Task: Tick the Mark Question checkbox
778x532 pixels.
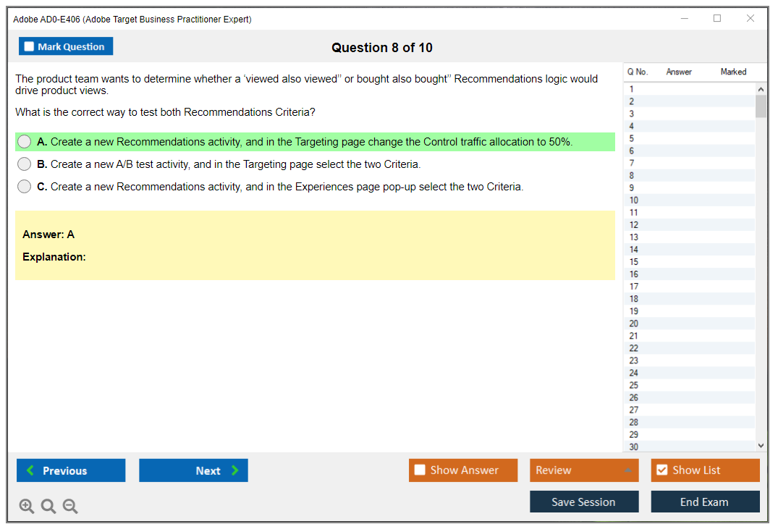Action: pyautogui.click(x=30, y=47)
